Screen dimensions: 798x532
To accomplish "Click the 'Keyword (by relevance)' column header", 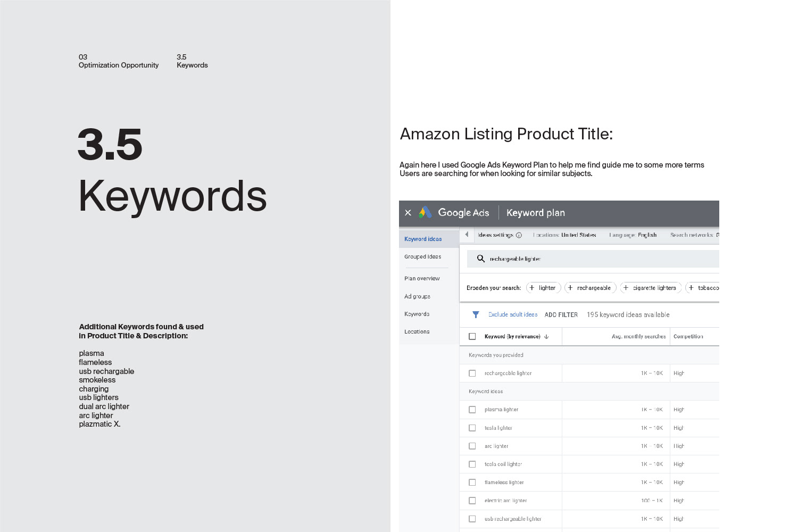I will coord(512,337).
